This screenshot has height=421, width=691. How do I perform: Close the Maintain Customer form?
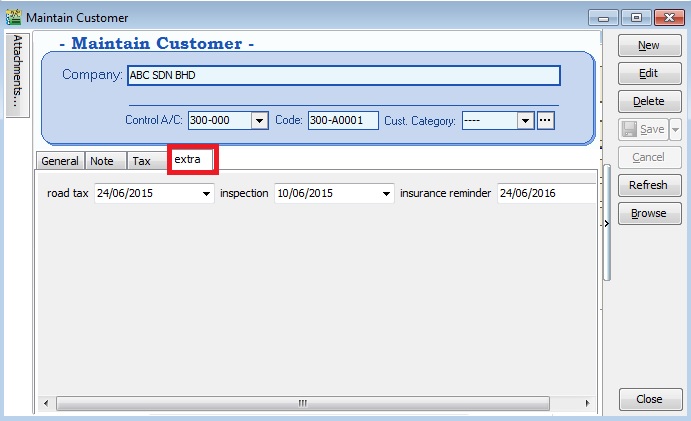[648, 399]
